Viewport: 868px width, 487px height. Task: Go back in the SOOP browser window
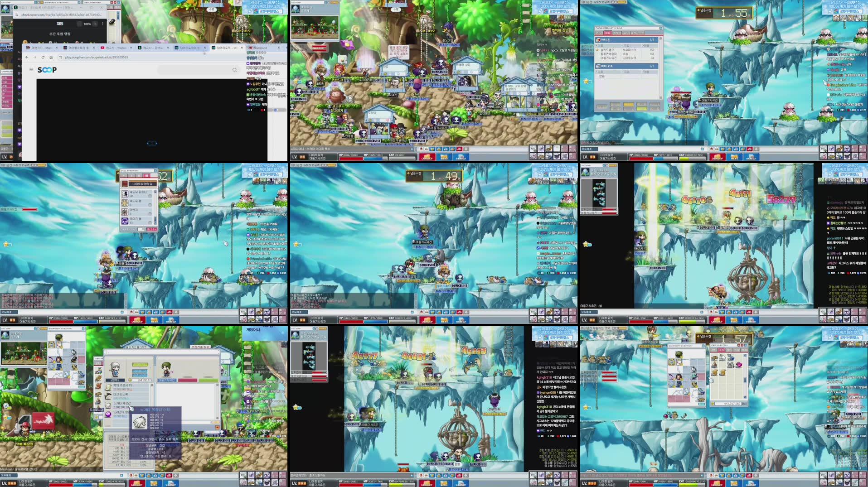(x=27, y=57)
